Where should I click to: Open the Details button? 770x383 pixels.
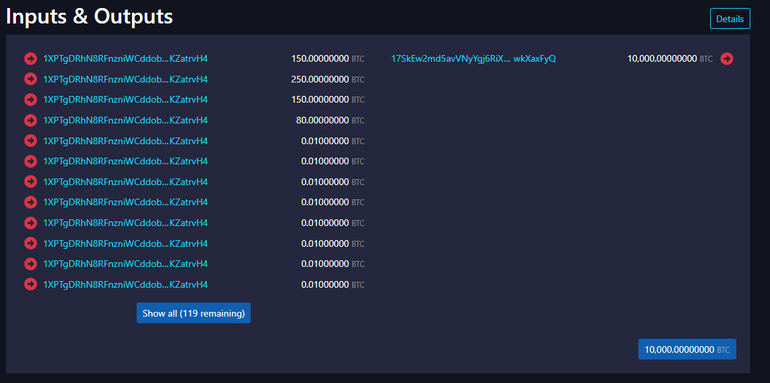[730, 19]
